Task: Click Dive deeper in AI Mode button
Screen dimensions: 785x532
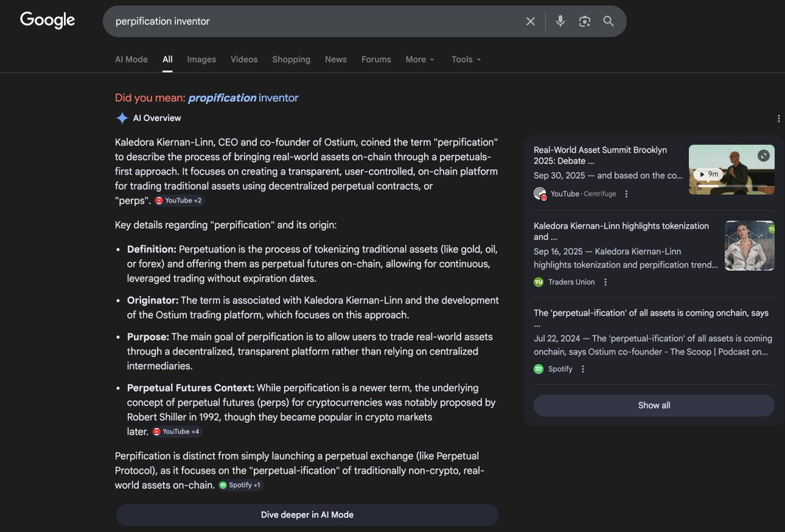Action: [307, 515]
